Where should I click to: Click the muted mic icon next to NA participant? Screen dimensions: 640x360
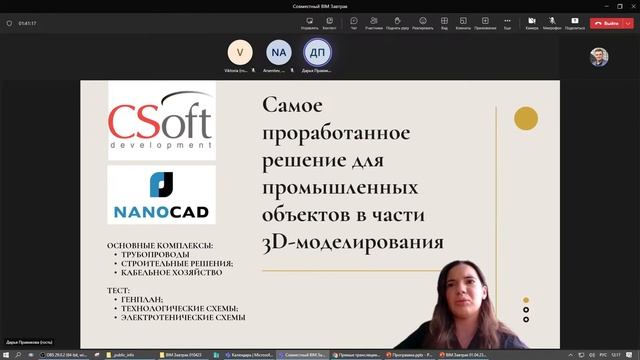pos(292,71)
